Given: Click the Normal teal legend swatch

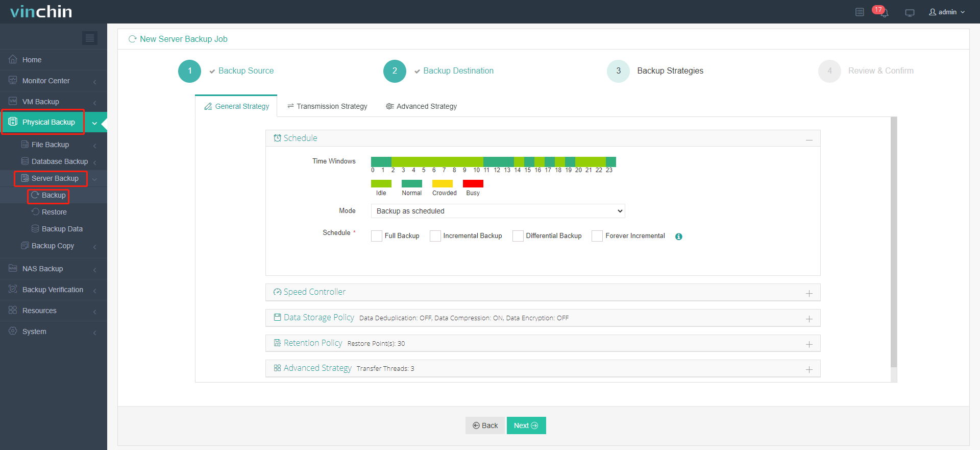Looking at the screenshot, I should point(412,183).
